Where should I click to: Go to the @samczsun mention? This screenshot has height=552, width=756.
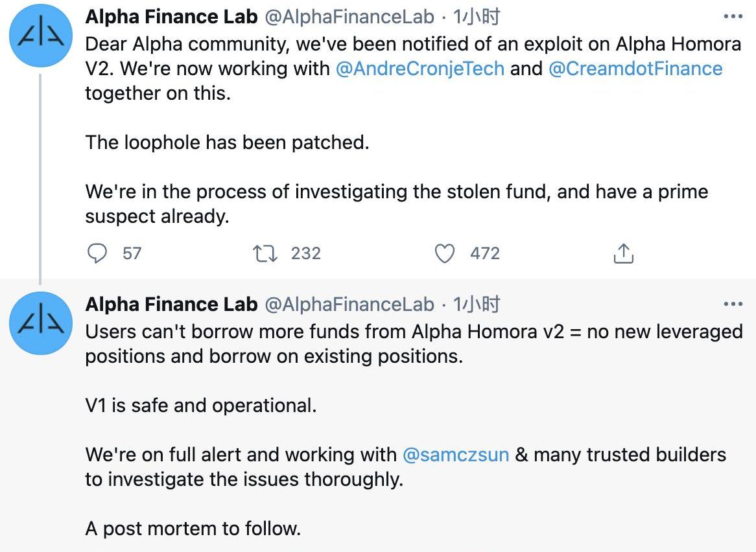(x=456, y=454)
